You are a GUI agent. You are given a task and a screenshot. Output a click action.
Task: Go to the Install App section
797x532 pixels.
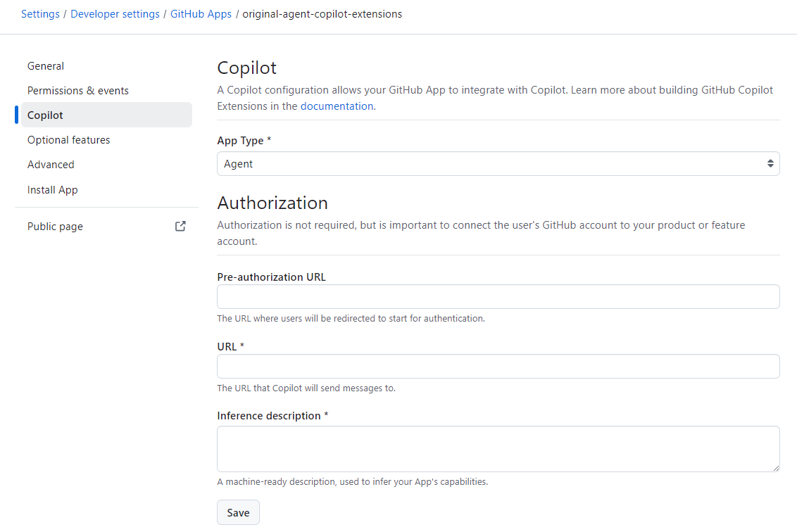[52, 189]
